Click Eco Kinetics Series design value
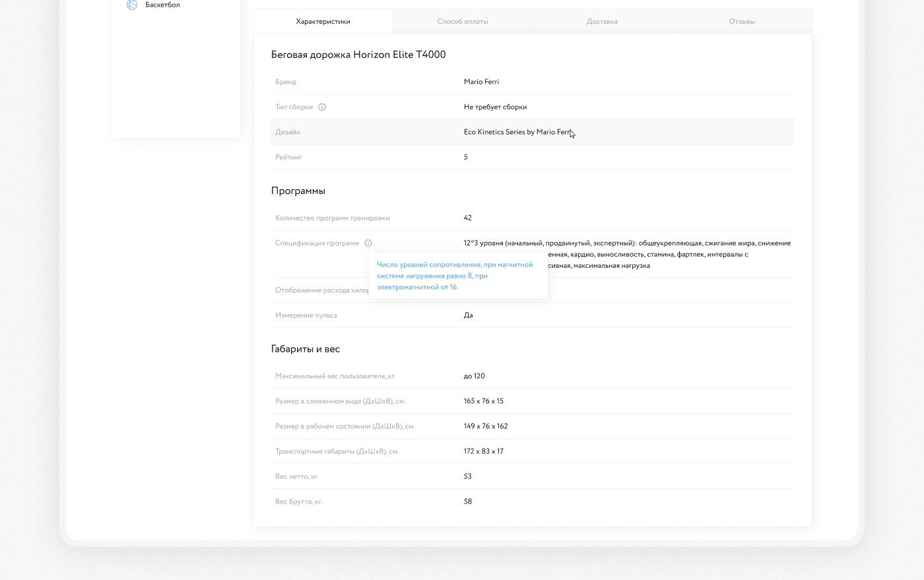 [x=517, y=132]
